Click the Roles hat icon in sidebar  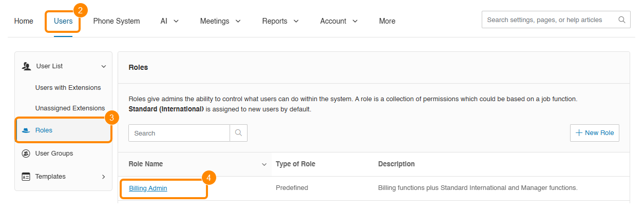(x=26, y=130)
